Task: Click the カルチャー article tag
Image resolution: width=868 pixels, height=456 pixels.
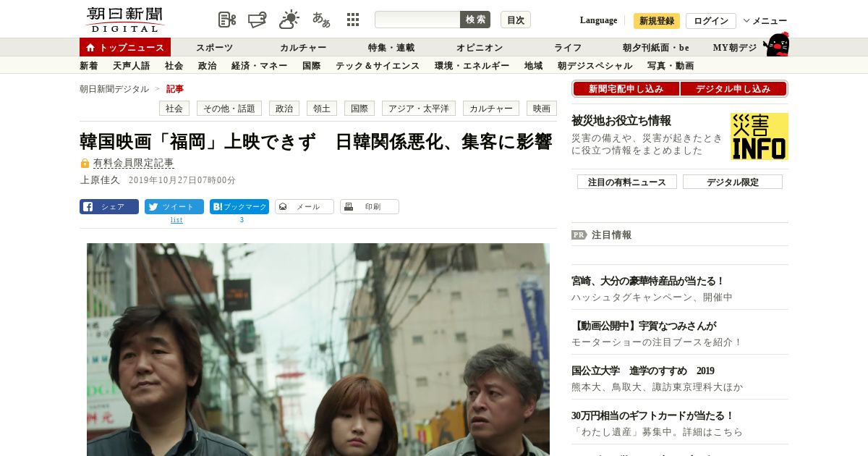Action: pyautogui.click(x=491, y=109)
